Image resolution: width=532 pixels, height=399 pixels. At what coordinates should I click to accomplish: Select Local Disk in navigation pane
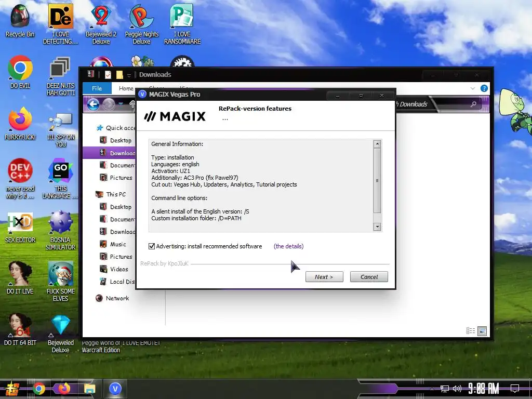(x=117, y=282)
